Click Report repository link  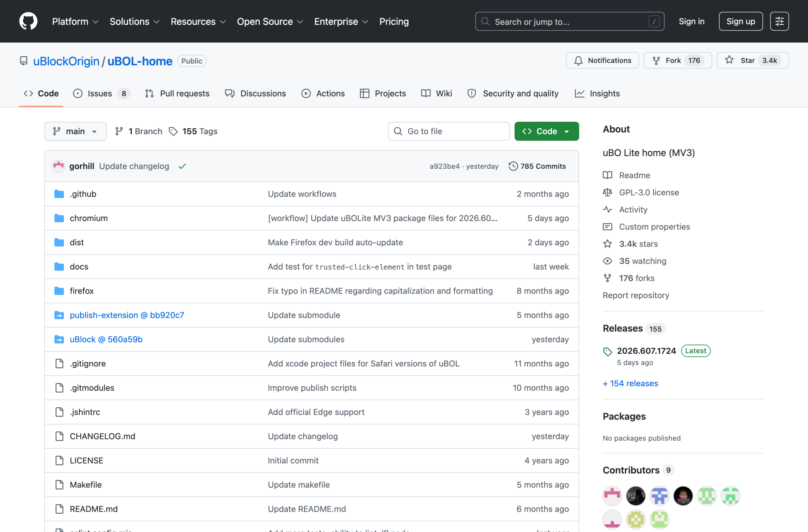click(x=636, y=295)
